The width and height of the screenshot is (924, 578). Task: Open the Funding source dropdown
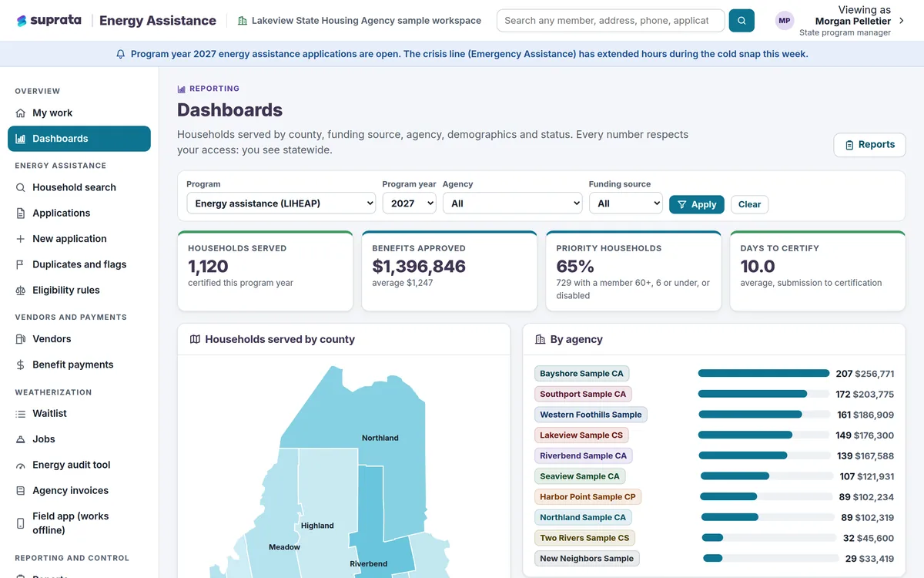pos(626,203)
